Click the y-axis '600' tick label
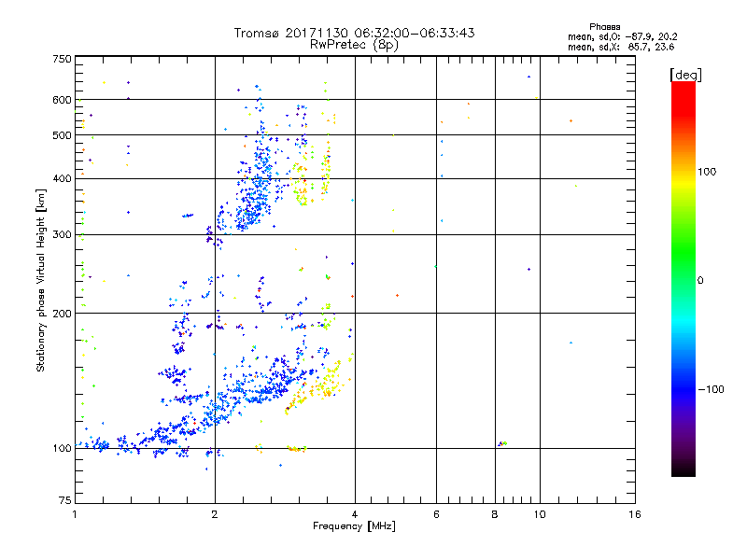 point(62,100)
